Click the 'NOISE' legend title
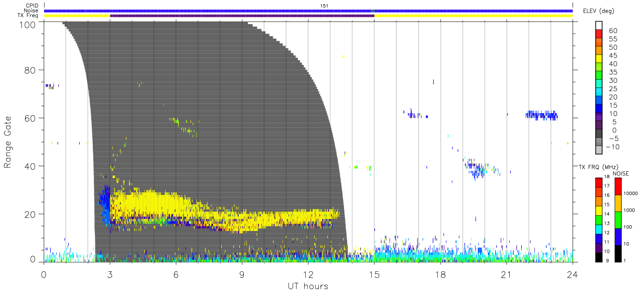Viewport: 644px width, 297px height. (x=621, y=173)
